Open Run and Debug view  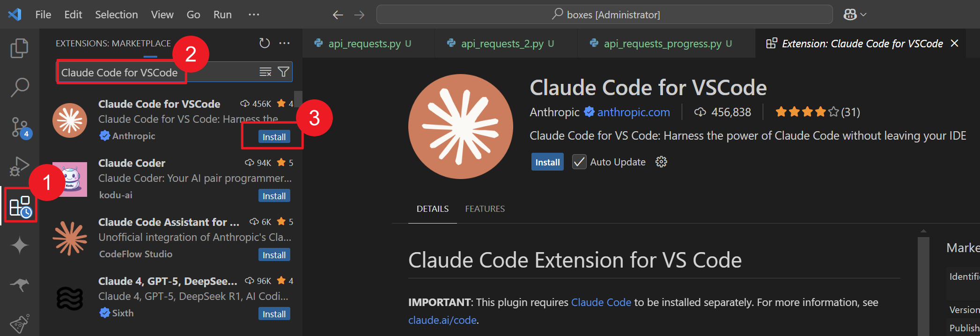point(19,166)
